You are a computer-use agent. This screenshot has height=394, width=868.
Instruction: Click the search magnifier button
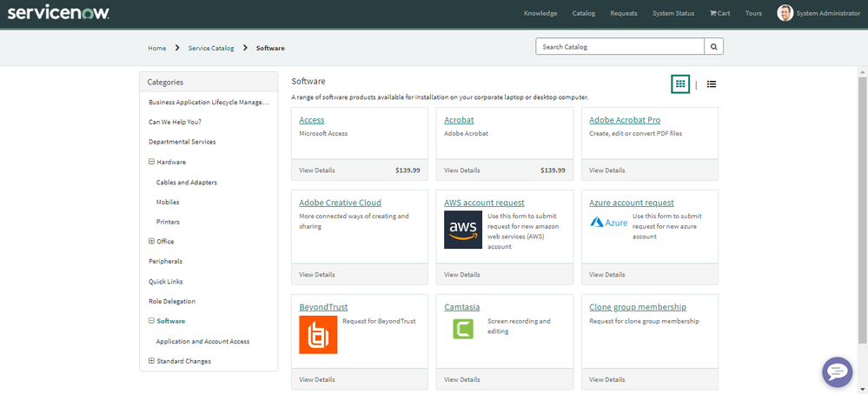coord(713,47)
